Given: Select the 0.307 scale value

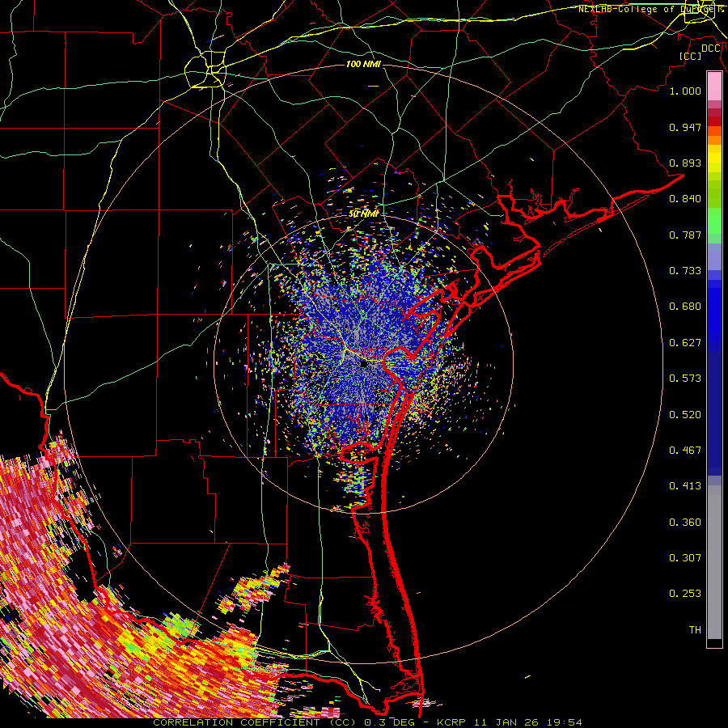Looking at the screenshot, I should (685, 557).
